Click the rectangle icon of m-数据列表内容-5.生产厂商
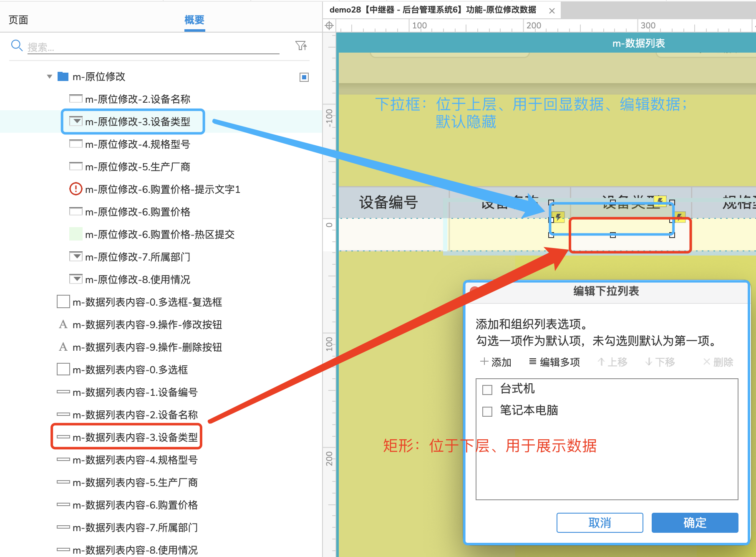This screenshot has height=557, width=756. [x=63, y=482]
